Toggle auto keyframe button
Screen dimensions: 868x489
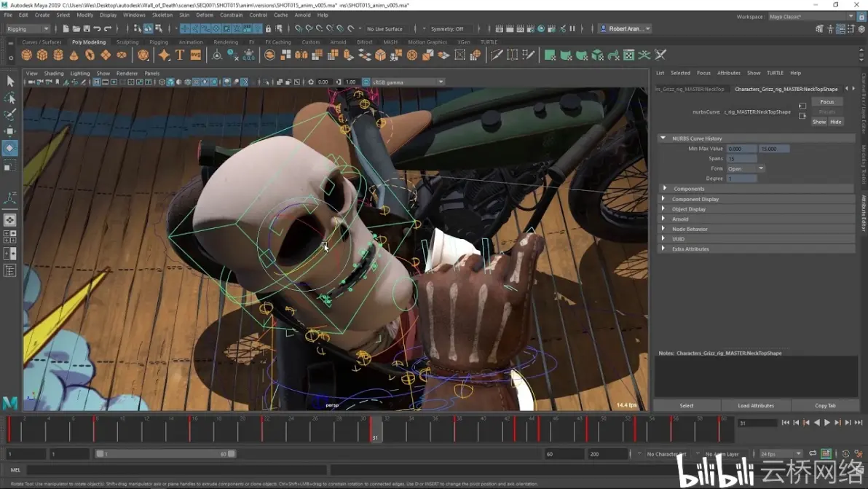click(826, 453)
